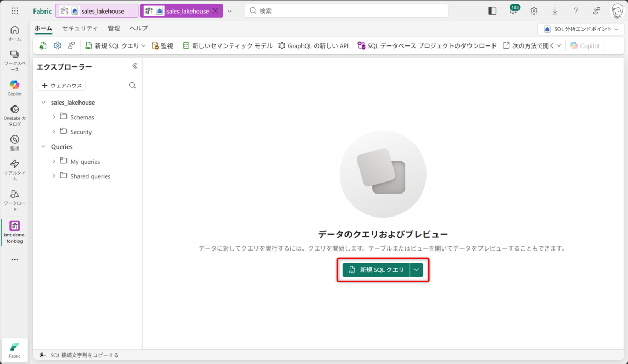The height and width of the screenshot is (364, 628).
Task: Open the settings gear in header
Action: [x=534, y=10]
